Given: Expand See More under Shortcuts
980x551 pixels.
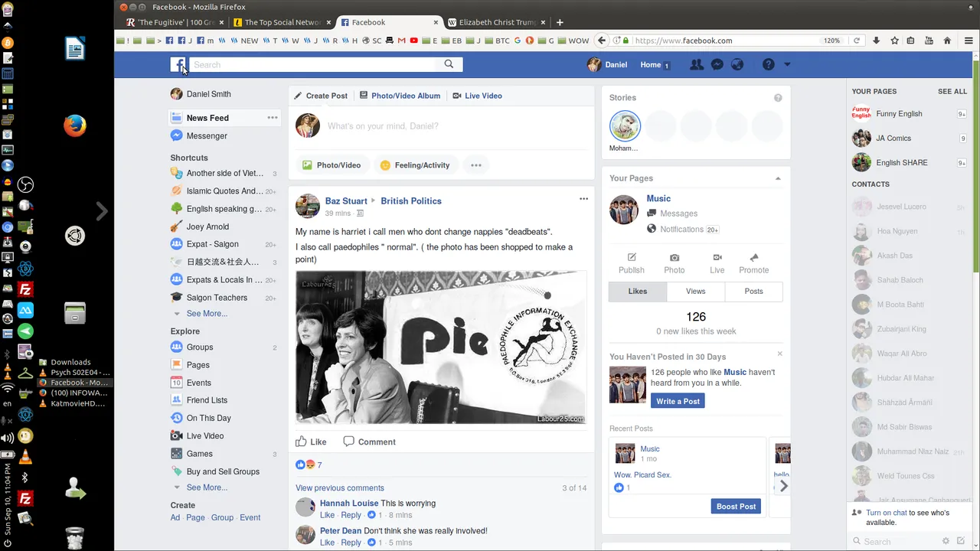Looking at the screenshot, I should pos(207,314).
